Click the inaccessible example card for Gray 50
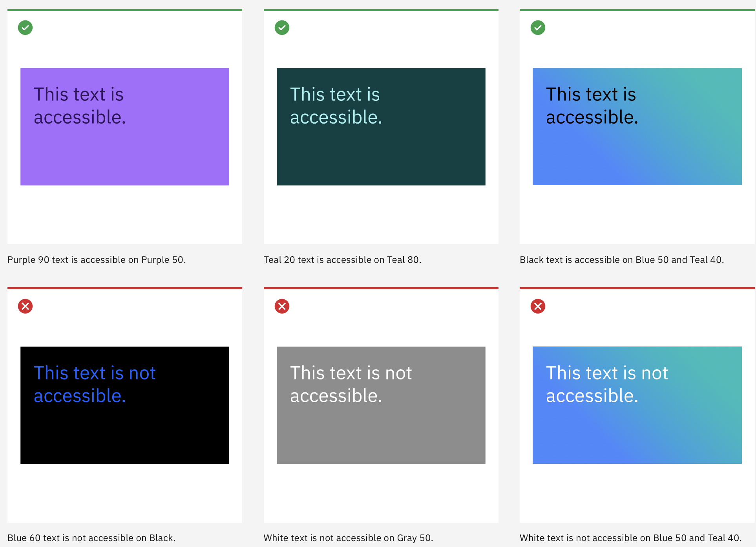Image resolution: width=756 pixels, height=547 pixels. (381, 404)
